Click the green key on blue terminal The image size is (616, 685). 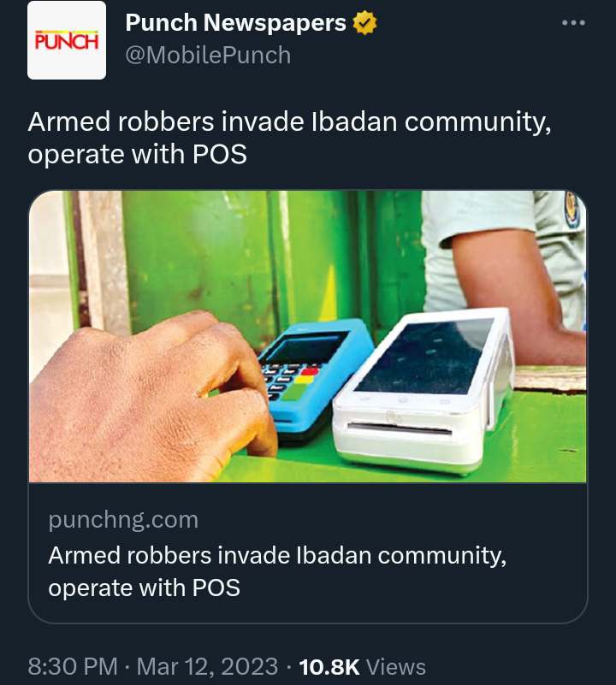(x=293, y=393)
